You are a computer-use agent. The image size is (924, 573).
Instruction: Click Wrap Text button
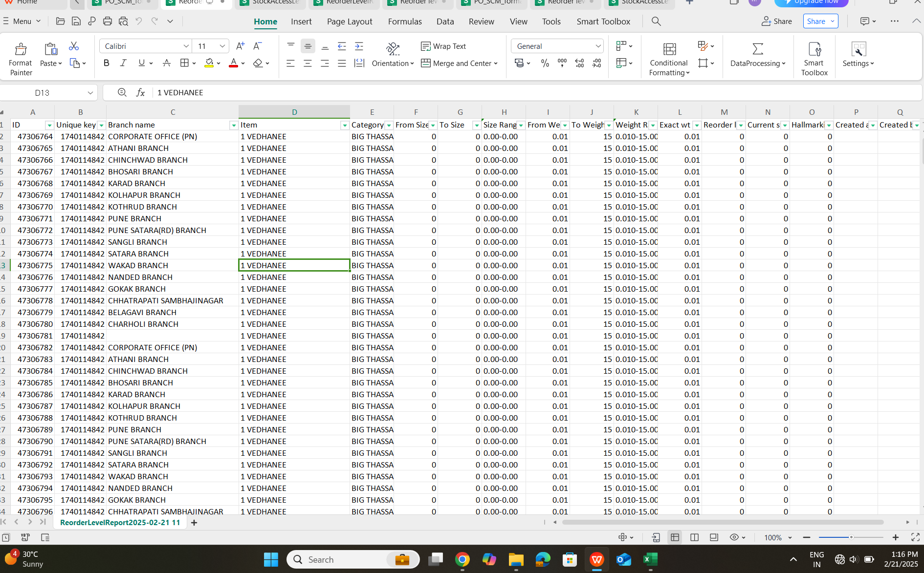443,46
